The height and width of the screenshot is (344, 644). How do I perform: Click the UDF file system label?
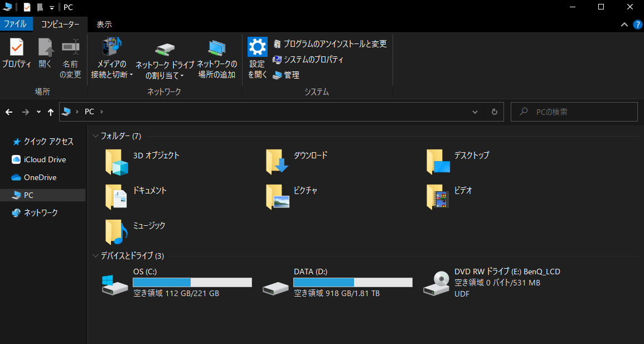point(462,294)
